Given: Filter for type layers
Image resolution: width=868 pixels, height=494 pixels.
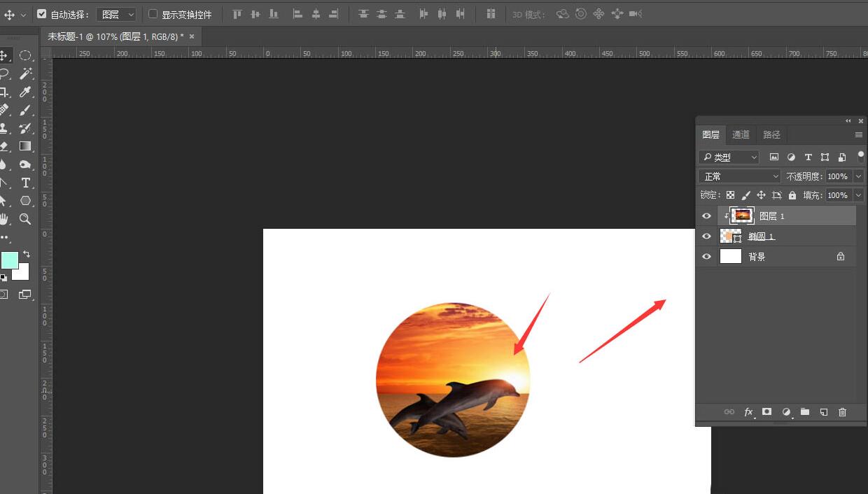Looking at the screenshot, I should click(x=808, y=157).
